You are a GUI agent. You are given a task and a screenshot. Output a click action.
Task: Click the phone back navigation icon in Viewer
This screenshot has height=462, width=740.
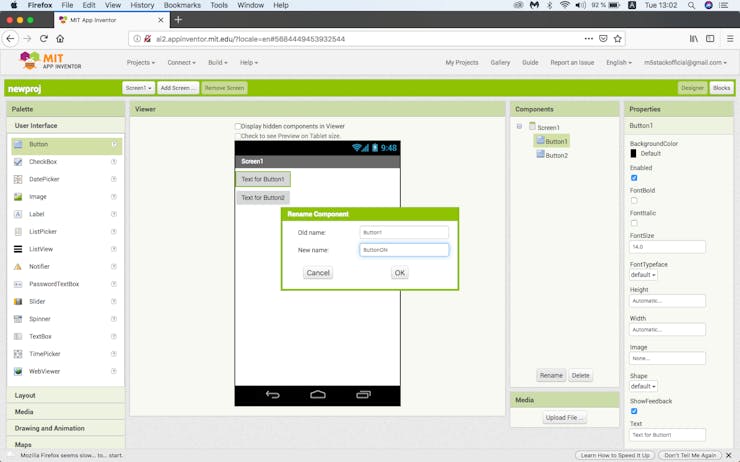click(273, 395)
